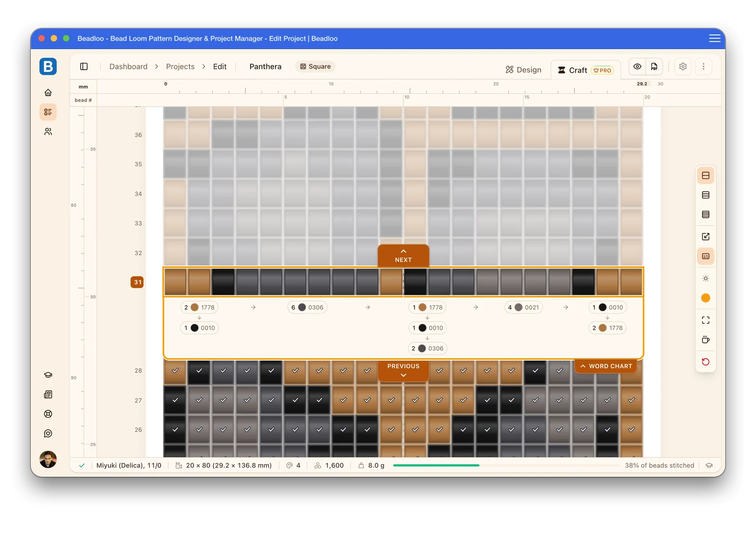This screenshot has height=533, width=756.
Task: Toggle the preview eye icon
Action: (637, 67)
